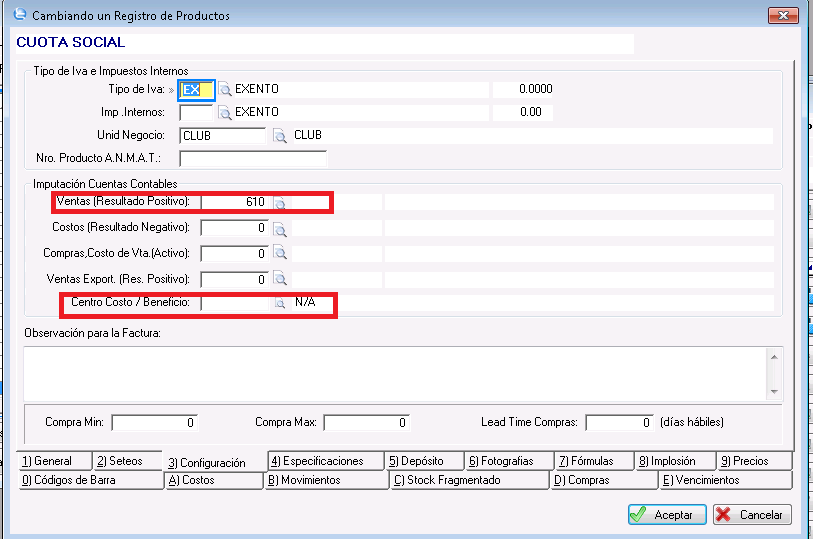Click the observation box scrollbar down arrow

[x=774, y=389]
